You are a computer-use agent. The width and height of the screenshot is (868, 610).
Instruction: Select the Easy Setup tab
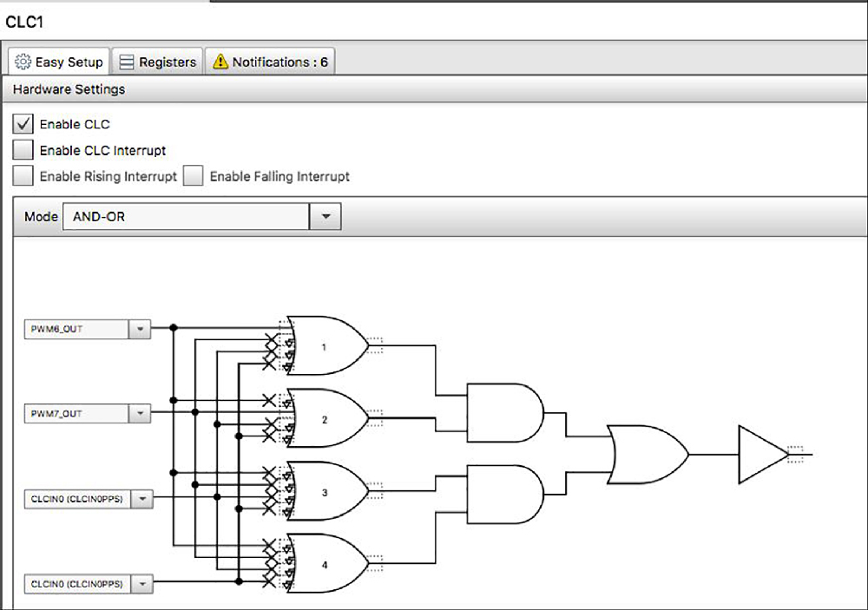[59, 62]
